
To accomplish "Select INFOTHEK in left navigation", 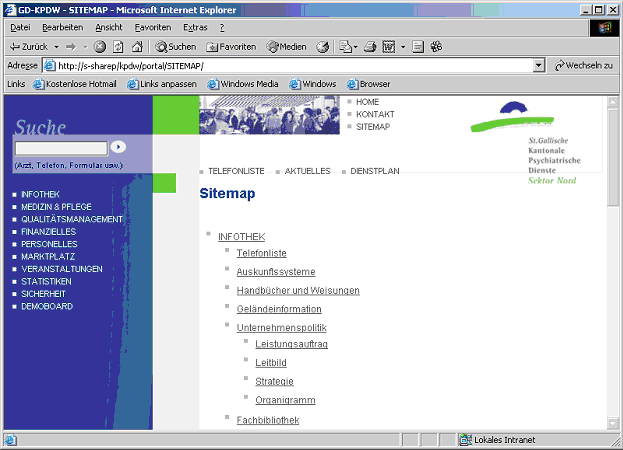I will pyautogui.click(x=40, y=195).
